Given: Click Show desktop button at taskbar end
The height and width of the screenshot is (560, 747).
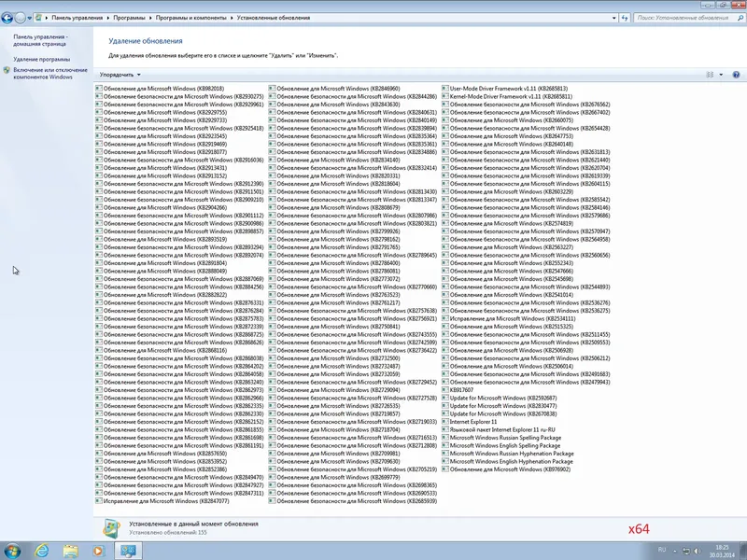Looking at the screenshot, I should tap(743, 551).
